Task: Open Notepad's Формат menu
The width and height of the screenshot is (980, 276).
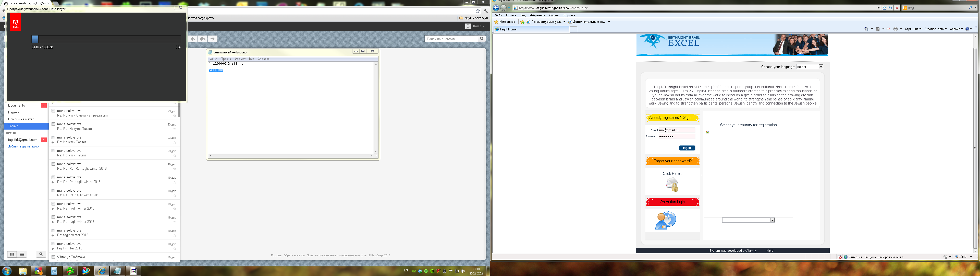Action: coord(240,59)
